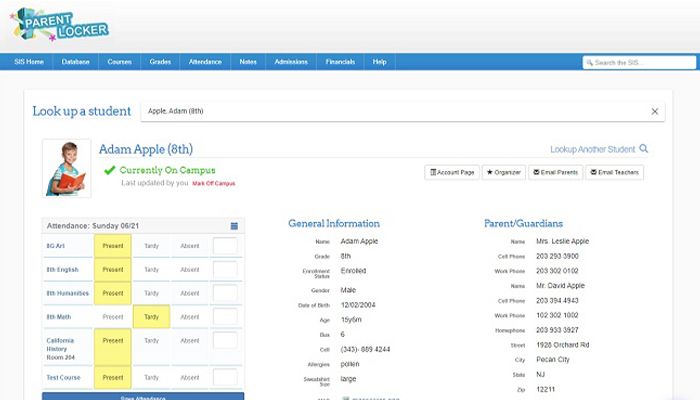The image size is (700, 400).
Task: Click the magnifier beside Lookup Another Student
Action: pos(644,149)
